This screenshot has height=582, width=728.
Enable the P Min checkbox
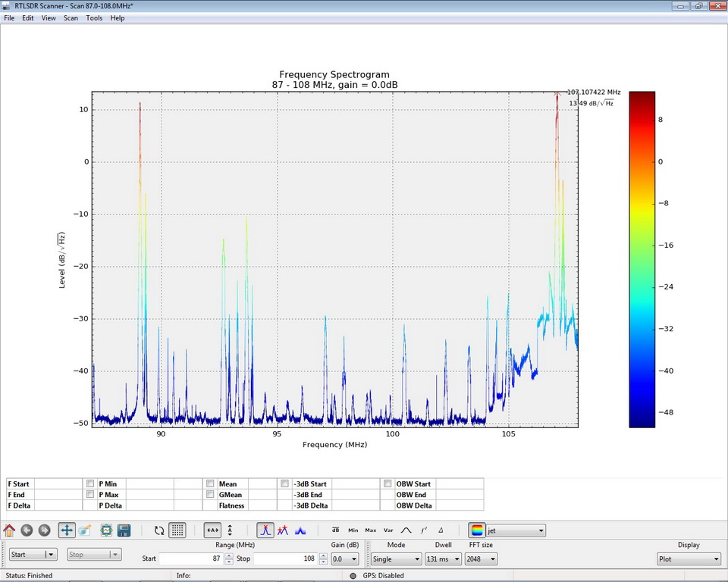pyautogui.click(x=90, y=483)
